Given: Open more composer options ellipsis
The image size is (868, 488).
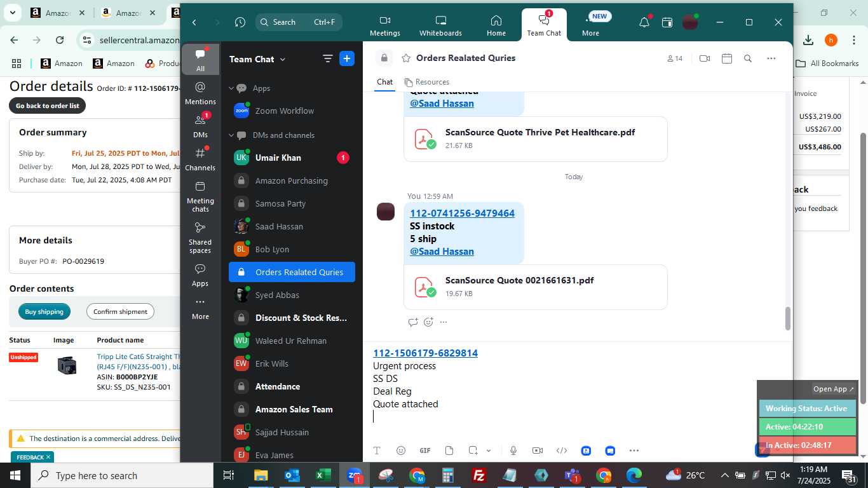Looking at the screenshot, I should [634, 451].
